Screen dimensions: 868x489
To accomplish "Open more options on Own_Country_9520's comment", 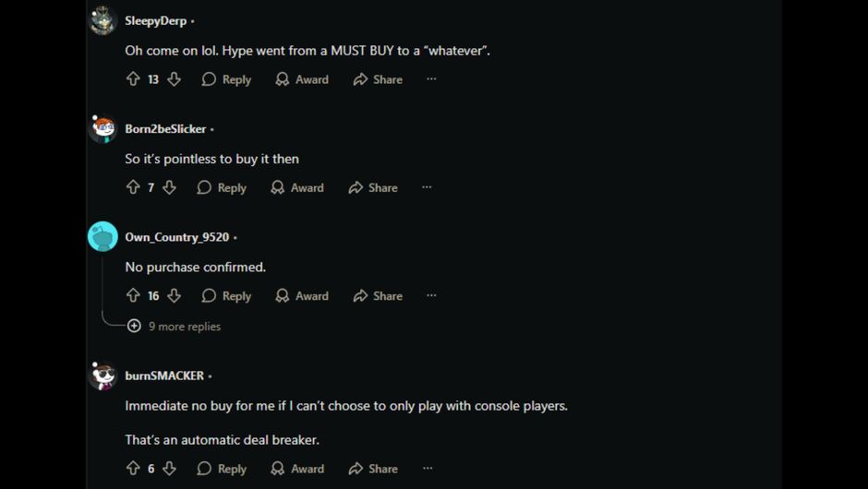I will (x=431, y=296).
